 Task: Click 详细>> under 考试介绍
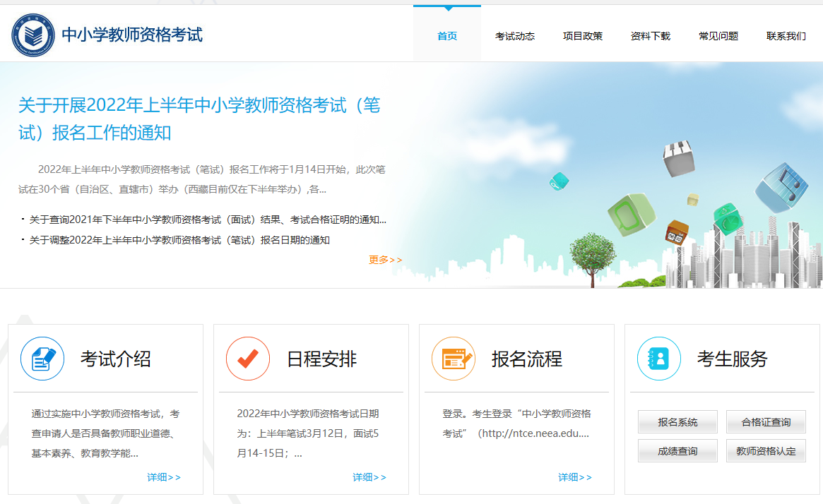pyautogui.click(x=164, y=477)
